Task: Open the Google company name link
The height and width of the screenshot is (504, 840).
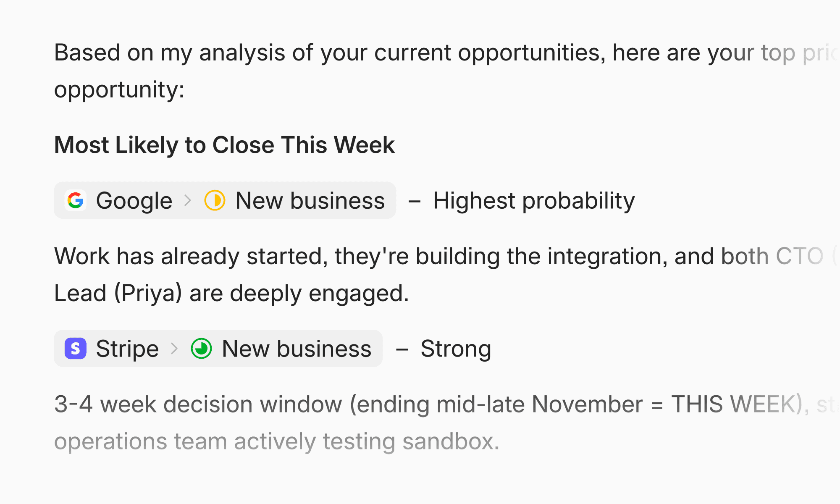Action: (x=134, y=200)
